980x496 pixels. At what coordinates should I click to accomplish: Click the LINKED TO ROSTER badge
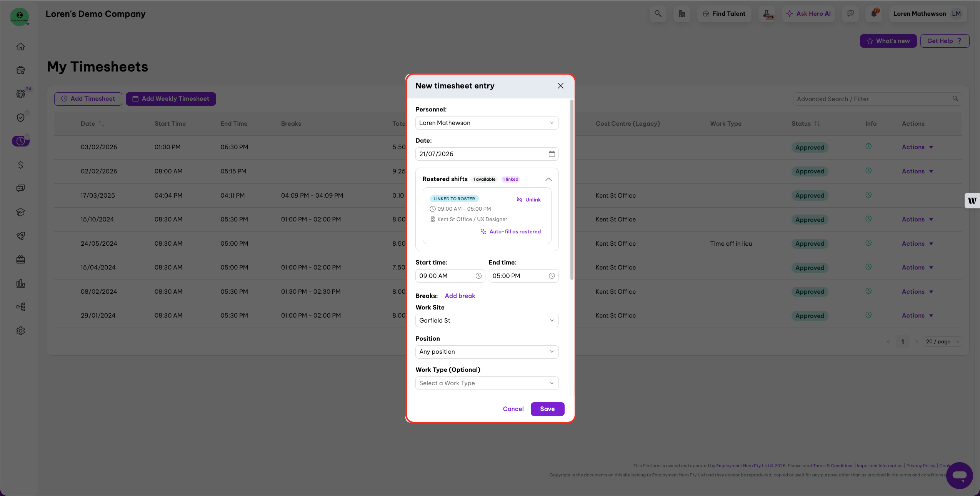tap(454, 199)
